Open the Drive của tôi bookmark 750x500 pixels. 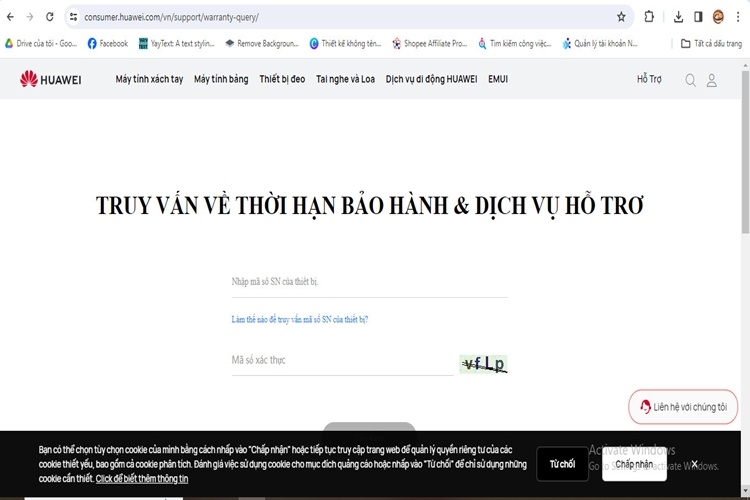coord(41,44)
